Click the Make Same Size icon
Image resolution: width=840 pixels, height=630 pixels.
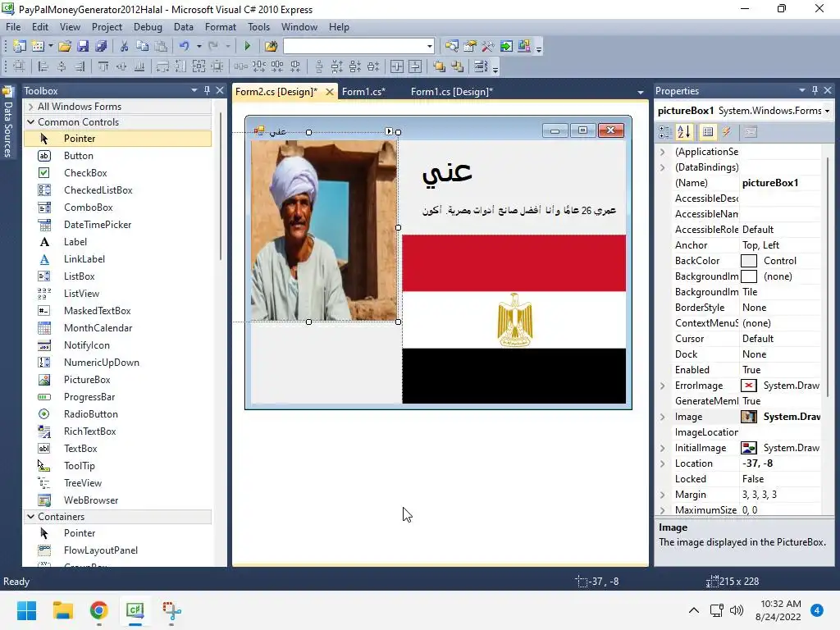coord(199,66)
